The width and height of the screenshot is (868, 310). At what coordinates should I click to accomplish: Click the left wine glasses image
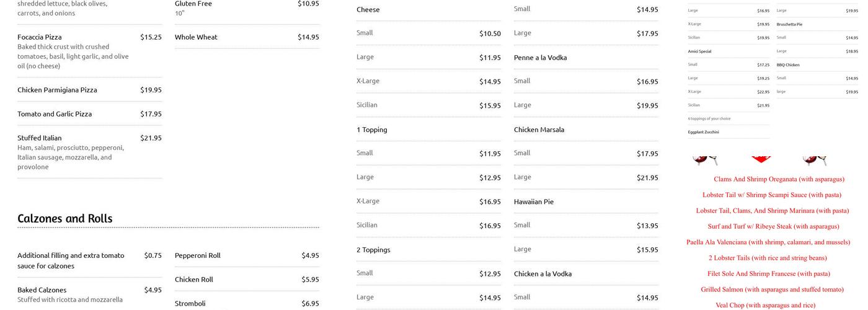tap(704, 159)
